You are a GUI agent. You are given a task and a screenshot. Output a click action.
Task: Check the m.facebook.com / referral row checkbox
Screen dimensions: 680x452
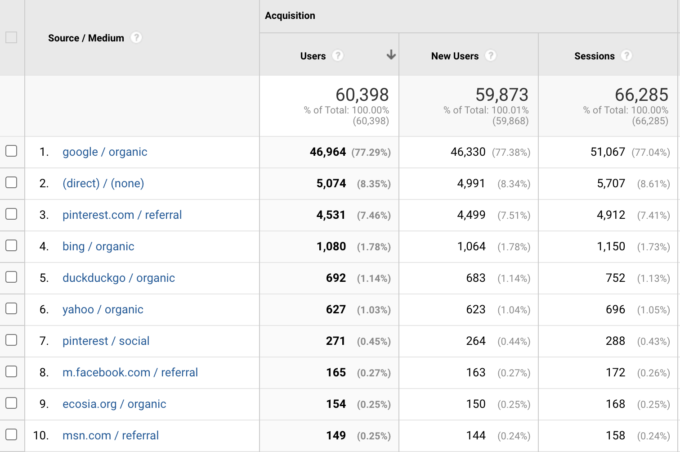11,372
